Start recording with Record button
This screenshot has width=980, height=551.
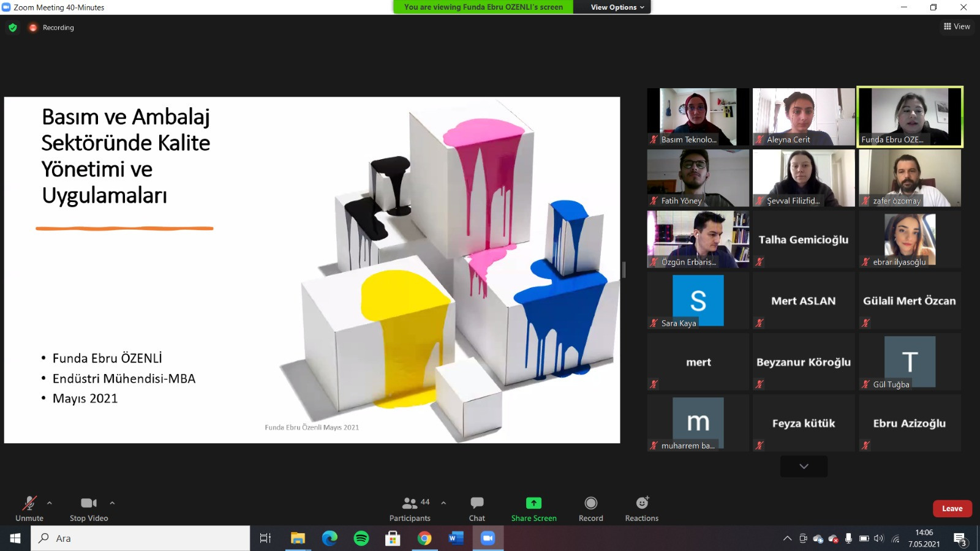click(591, 509)
